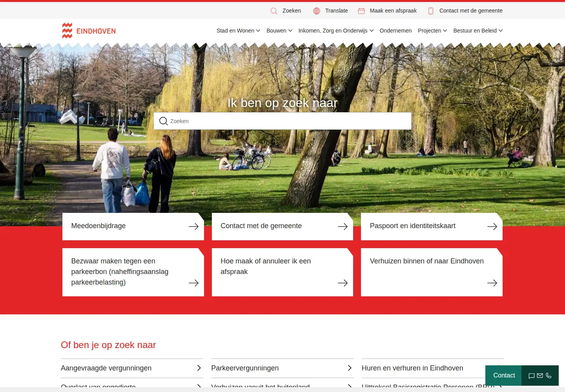Click the arrow on the Meedoenbijdrage card
This screenshot has height=392, width=565.
coord(194,227)
